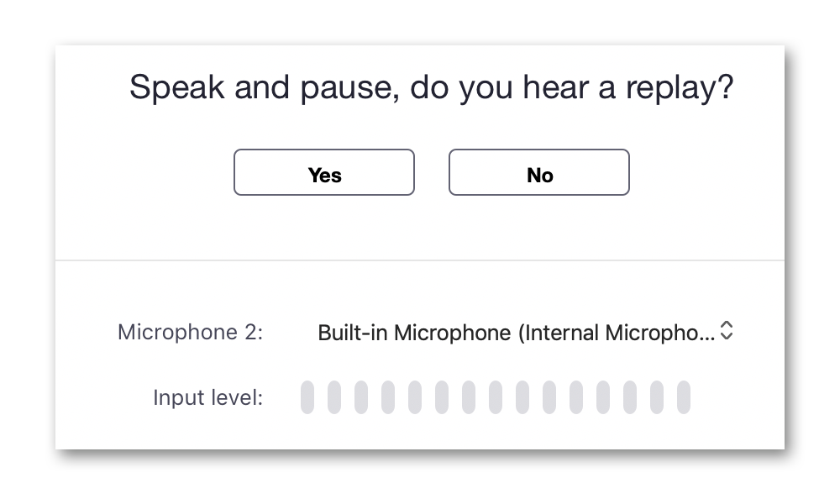Click the tenth Input level bar
The image size is (840, 504).
pyautogui.click(x=549, y=397)
